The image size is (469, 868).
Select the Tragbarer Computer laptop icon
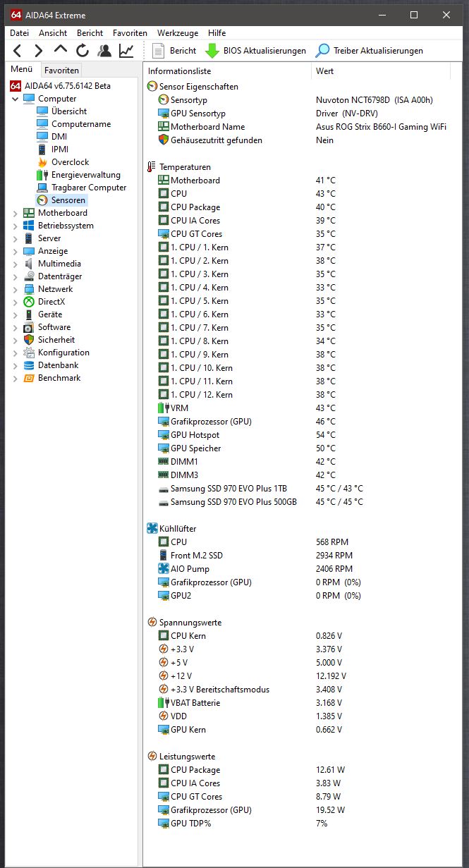pyautogui.click(x=42, y=188)
